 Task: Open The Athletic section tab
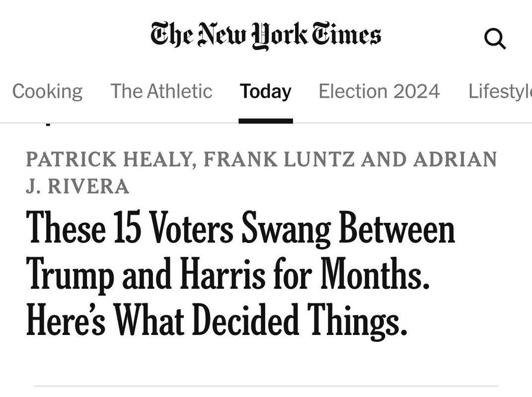click(161, 91)
